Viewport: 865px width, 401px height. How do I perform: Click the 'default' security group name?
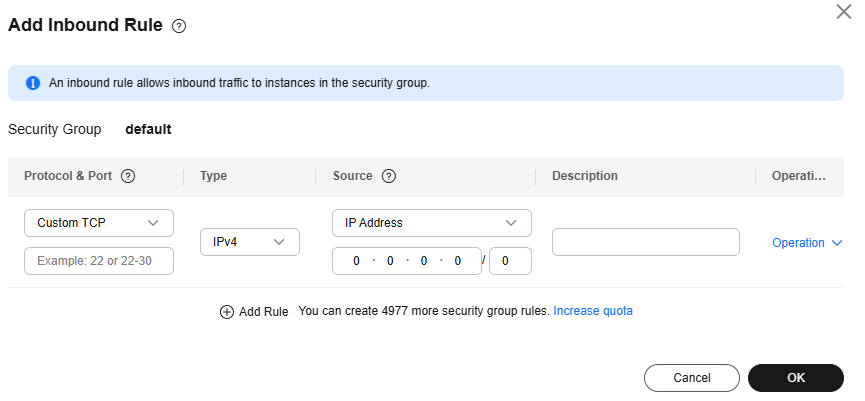coord(148,129)
